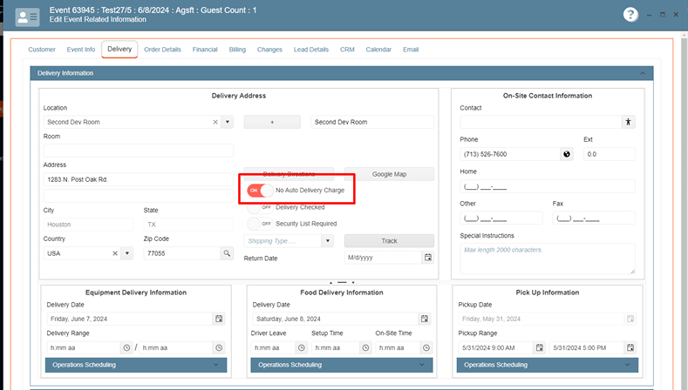
Task: Click the plus button beside Location
Action: (272, 122)
